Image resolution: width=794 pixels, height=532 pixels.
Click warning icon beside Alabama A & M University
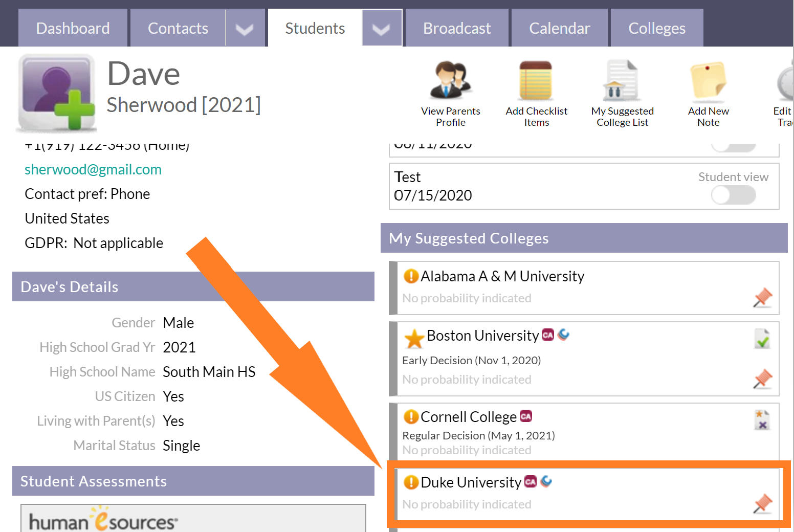point(411,276)
